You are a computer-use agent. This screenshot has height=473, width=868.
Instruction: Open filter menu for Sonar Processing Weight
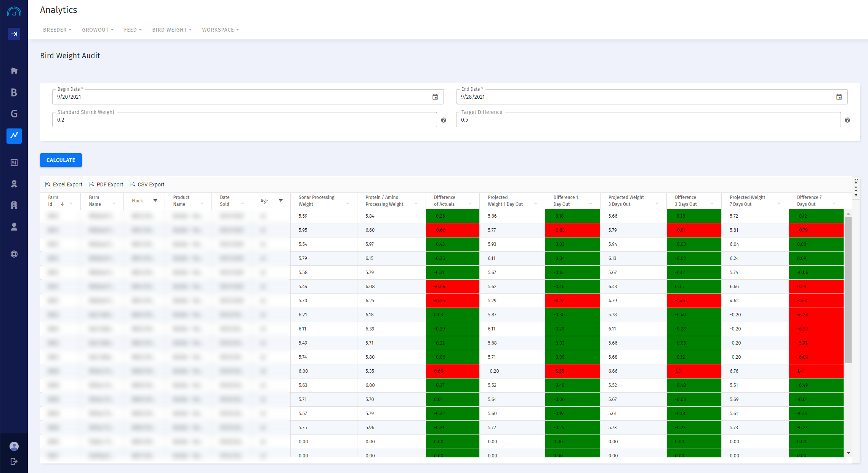click(x=348, y=204)
